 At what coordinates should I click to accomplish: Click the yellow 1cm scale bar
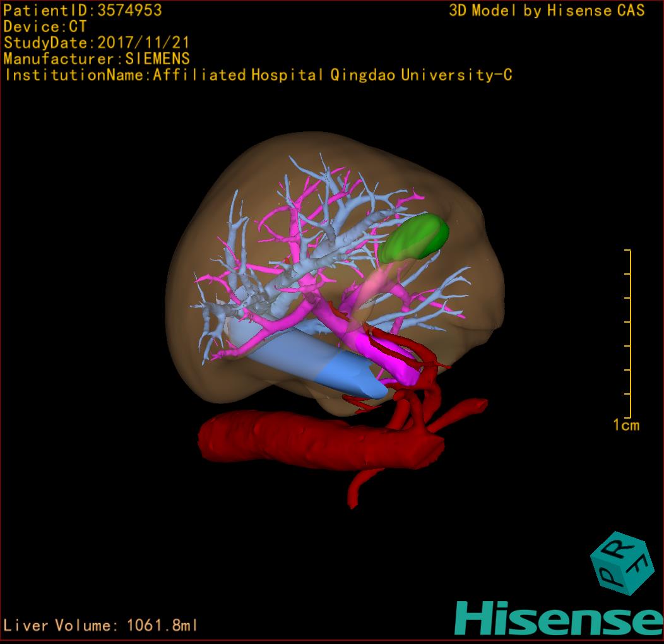(x=629, y=333)
